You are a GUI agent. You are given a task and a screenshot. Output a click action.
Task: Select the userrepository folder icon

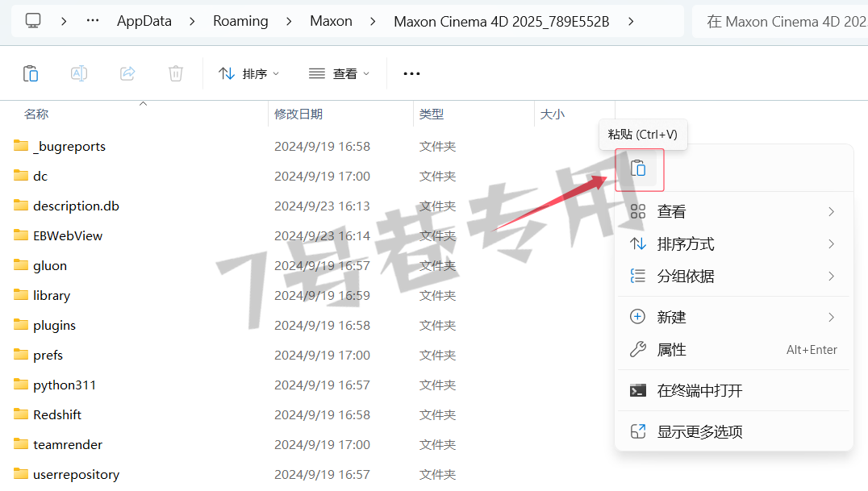pyautogui.click(x=21, y=474)
